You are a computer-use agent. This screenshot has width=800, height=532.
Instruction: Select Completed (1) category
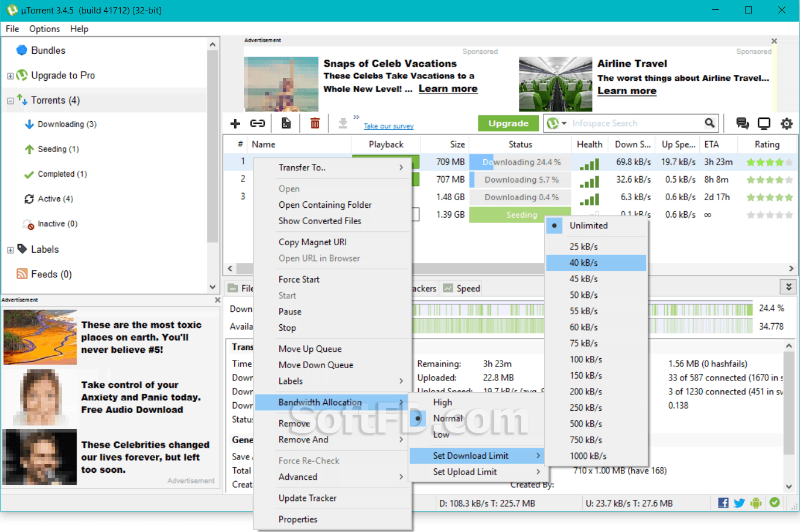(62, 174)
